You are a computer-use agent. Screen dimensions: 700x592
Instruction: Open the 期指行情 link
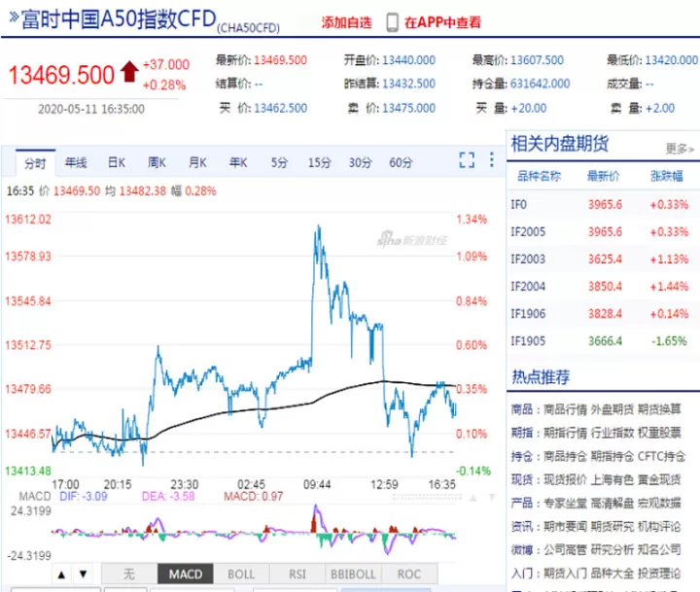tap(565, 433)
